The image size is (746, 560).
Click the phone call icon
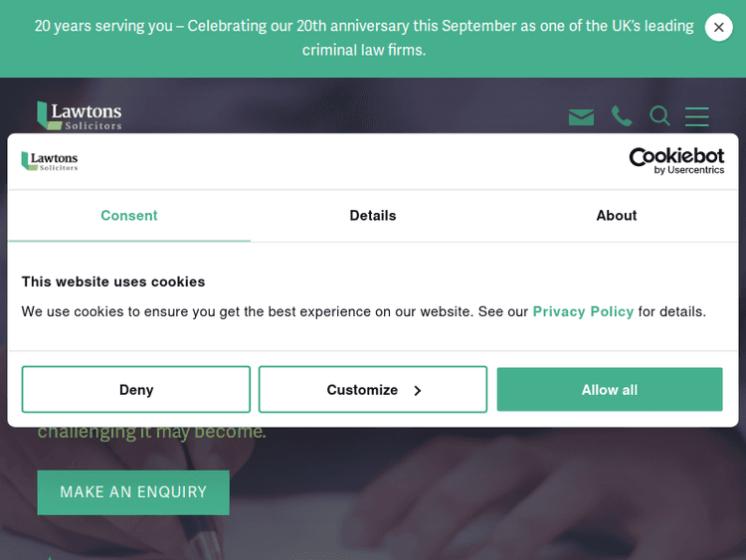point(622,116)
